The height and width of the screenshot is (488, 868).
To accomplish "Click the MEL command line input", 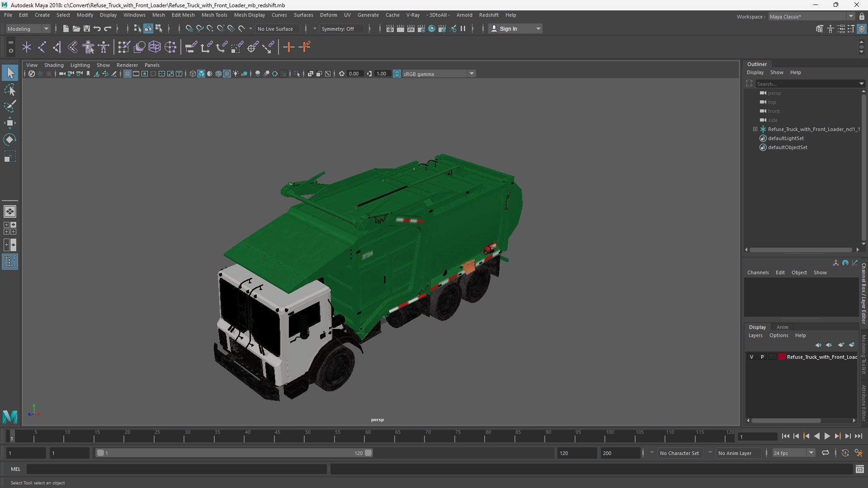I will pyautogui.click(x=176, y=469).
